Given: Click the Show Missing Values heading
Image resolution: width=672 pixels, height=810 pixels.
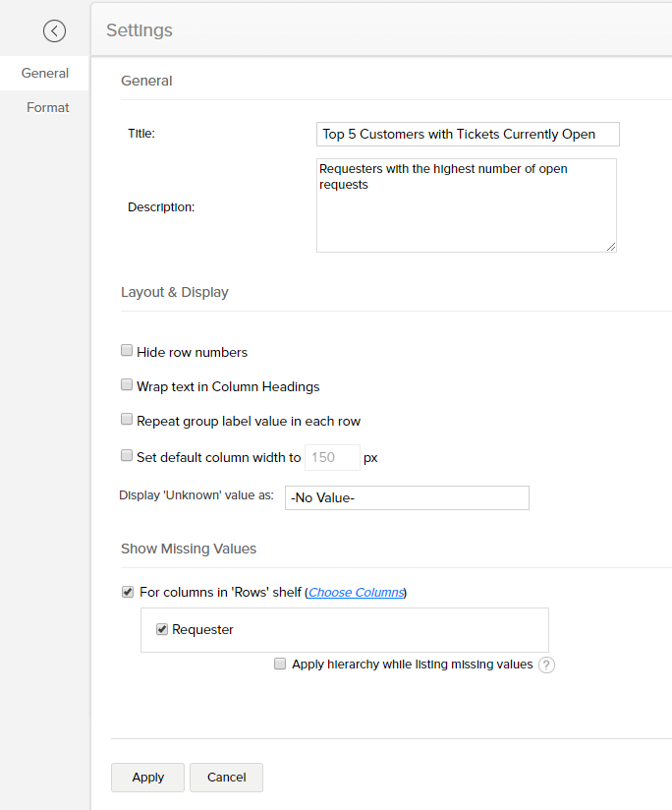Looking at the screenshot, I should (189, 549).
